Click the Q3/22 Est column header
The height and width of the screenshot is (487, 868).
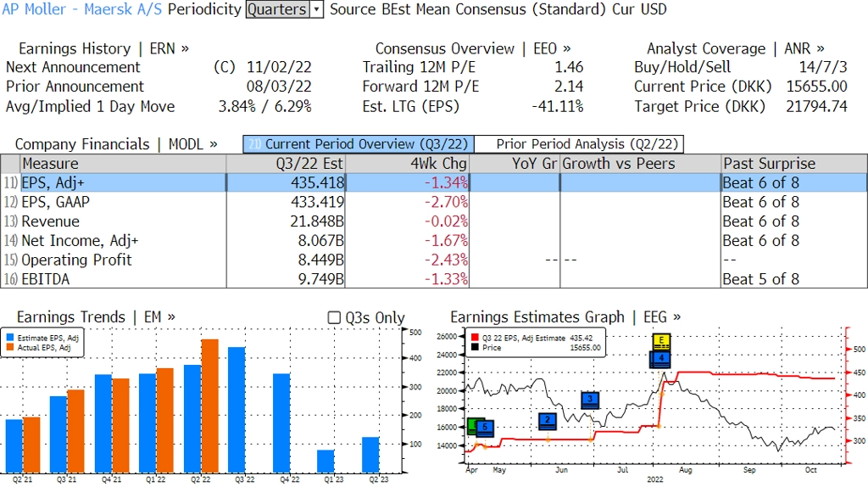tap(286, 164)
